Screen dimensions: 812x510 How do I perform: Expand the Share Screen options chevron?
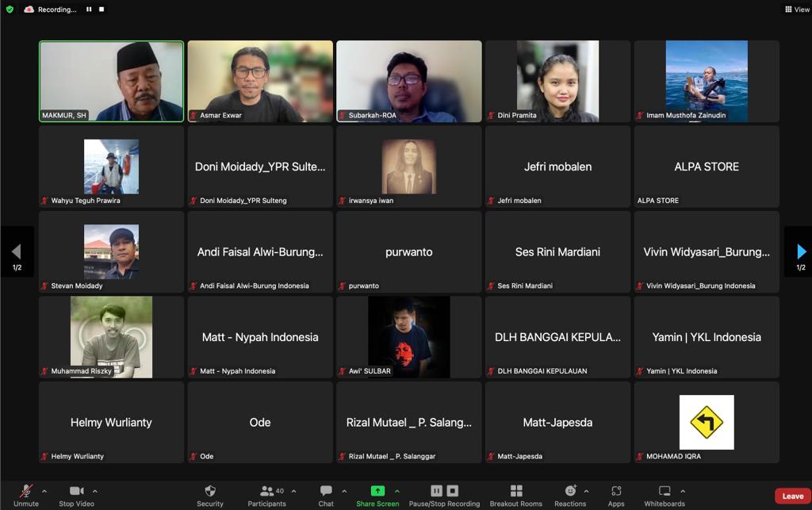[x=397, y=491]
